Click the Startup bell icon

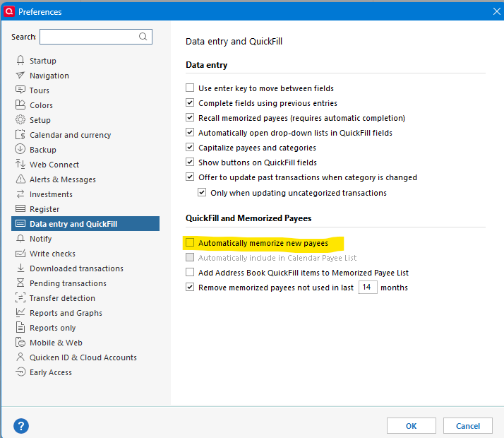point(20,61)
